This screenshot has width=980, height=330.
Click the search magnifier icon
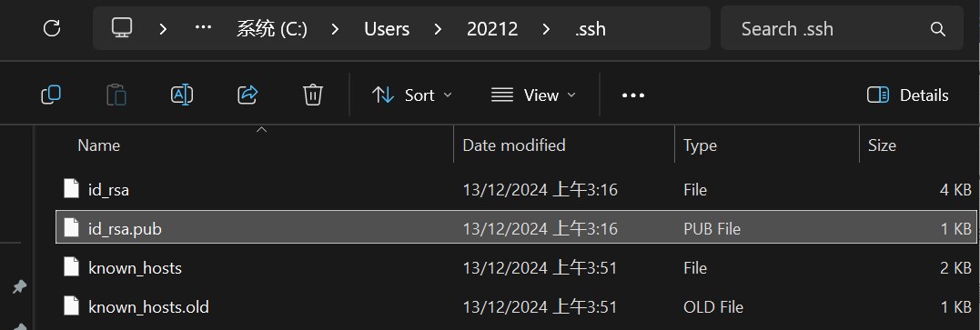pos(937,29)
